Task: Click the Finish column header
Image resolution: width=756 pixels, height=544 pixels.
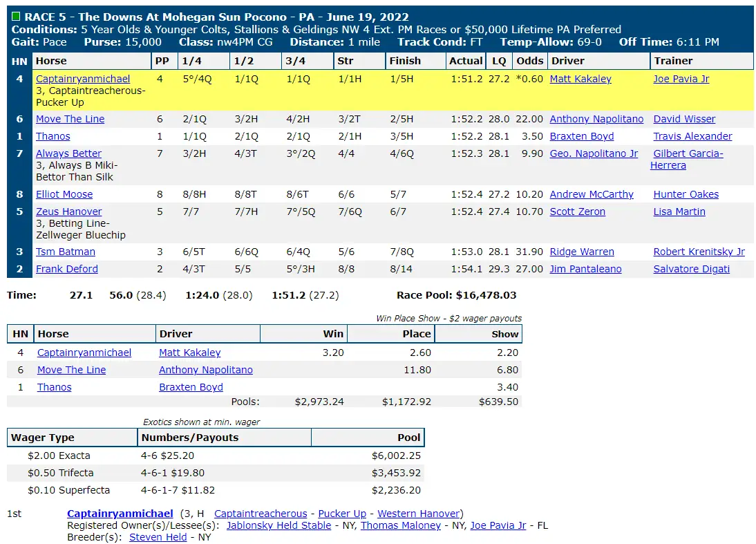Action: coord(415,61)
